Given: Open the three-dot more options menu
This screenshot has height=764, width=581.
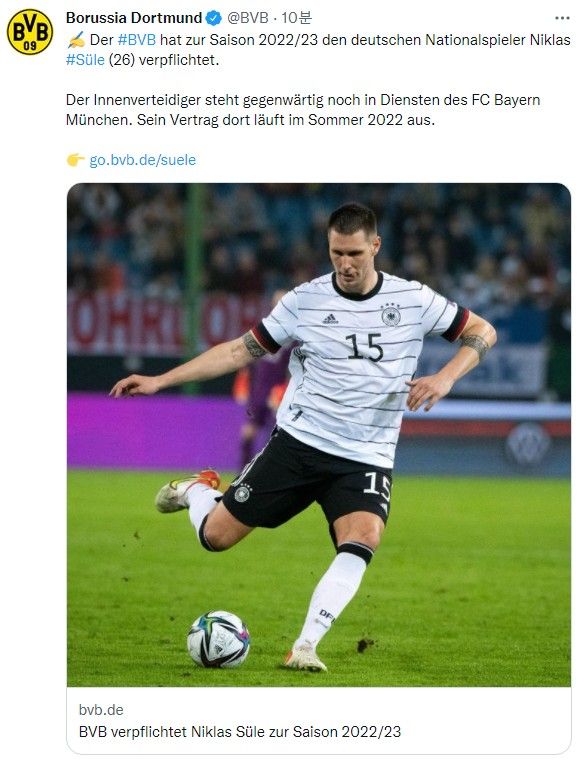Looking at the screenshot, I should 562,18.
